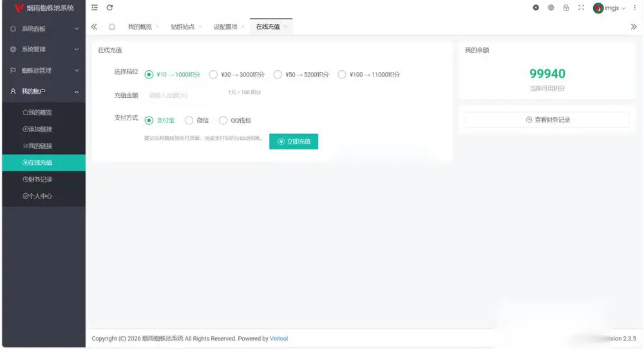This screenshot has height=349, width=644.
Task: Collapse the 我的账户 menu chevron
Action: (77, 91)
